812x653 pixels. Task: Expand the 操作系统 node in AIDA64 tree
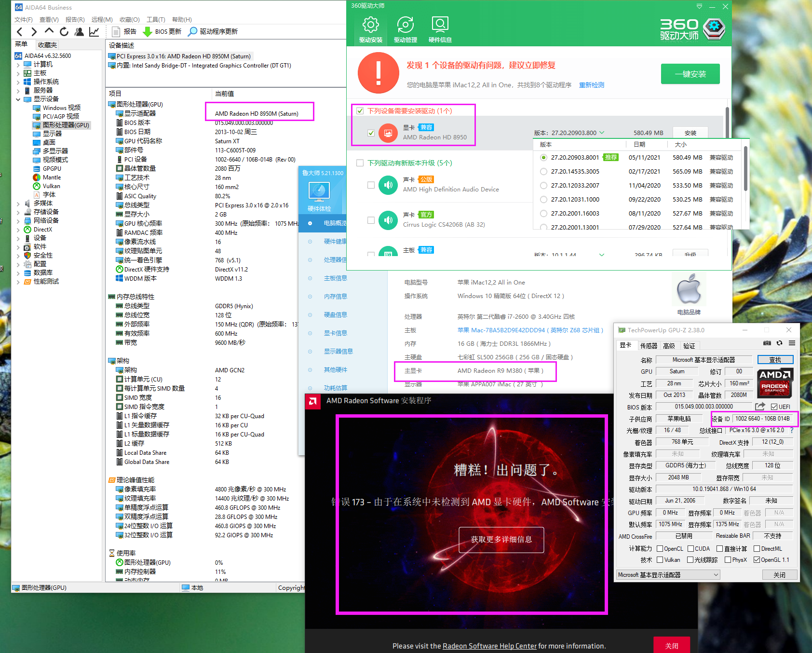tap(18, 82)
